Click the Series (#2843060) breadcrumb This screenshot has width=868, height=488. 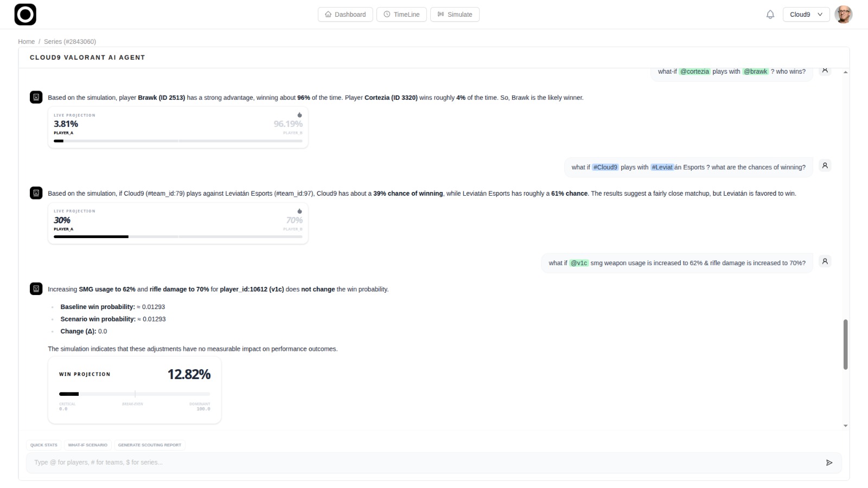70,42
